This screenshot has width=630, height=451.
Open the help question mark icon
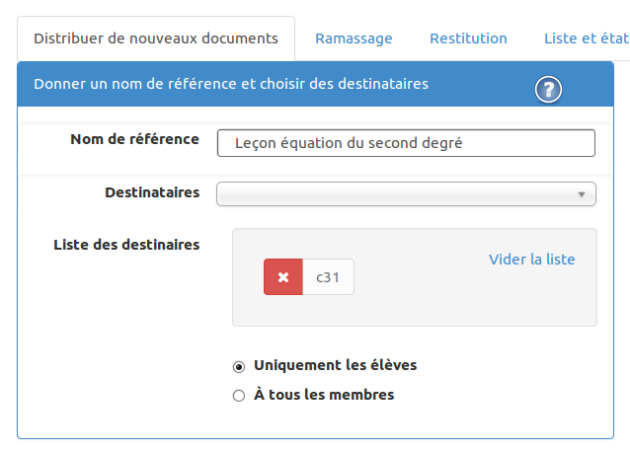click(548, 90)
